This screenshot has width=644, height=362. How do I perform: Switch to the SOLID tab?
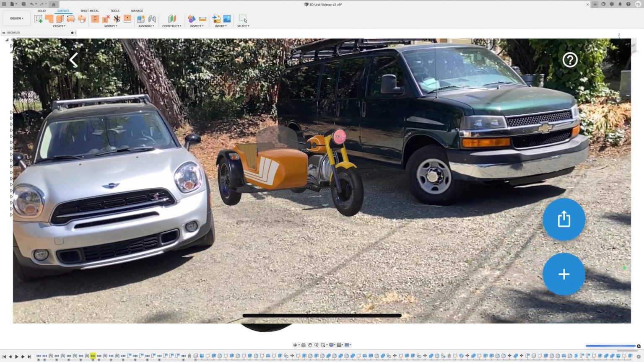click(x=42, y=10)
